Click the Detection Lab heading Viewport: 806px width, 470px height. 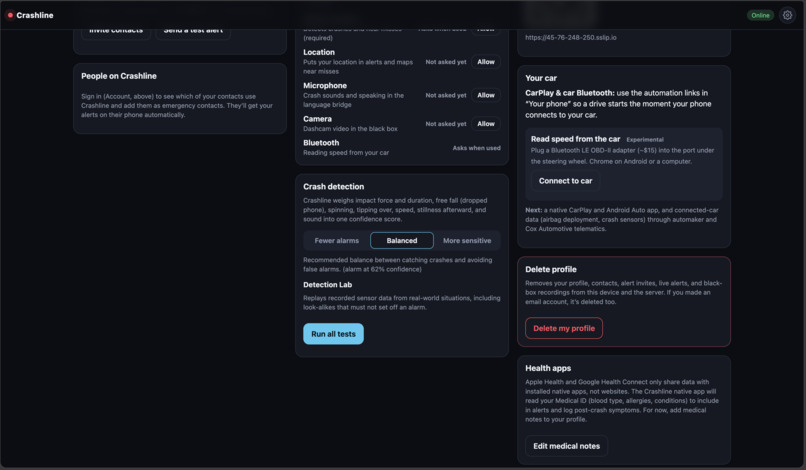(x=327, y=284)
